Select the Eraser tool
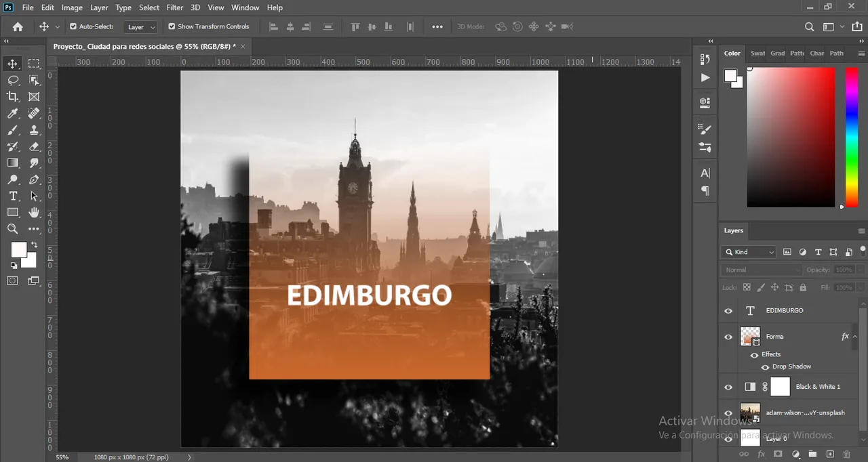This screenshot has height=462, width=868. pyautogui.click(x=34, y=146)
